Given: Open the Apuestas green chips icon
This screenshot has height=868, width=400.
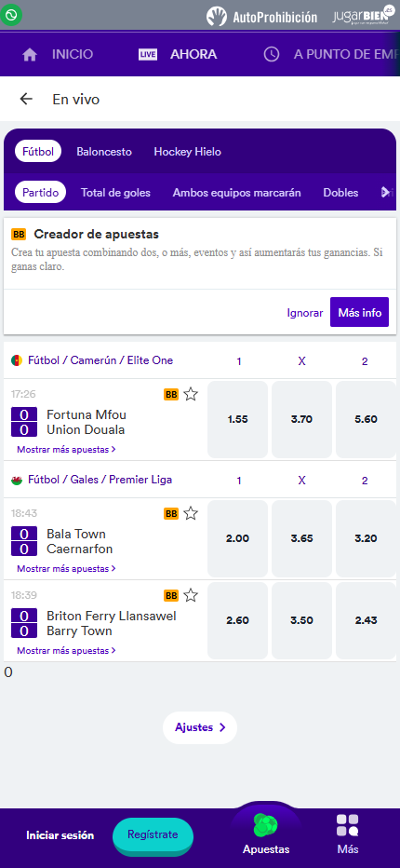Looking at the screenshot, I should [265, 826].
